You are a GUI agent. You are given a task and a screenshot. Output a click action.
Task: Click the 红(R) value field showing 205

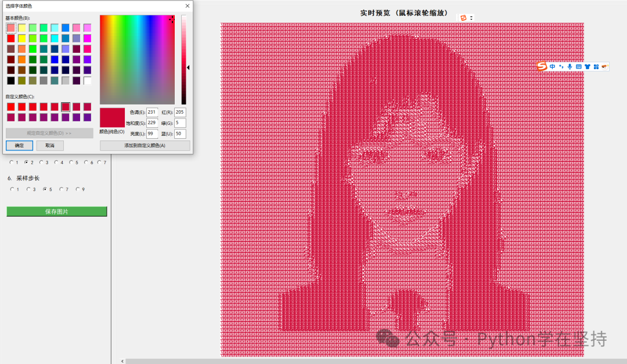pyautogui.click(x=180, y=112)
